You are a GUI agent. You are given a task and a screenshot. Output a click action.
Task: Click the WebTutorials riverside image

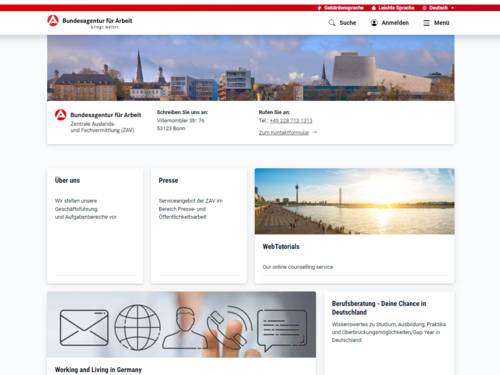click(354, 201)
